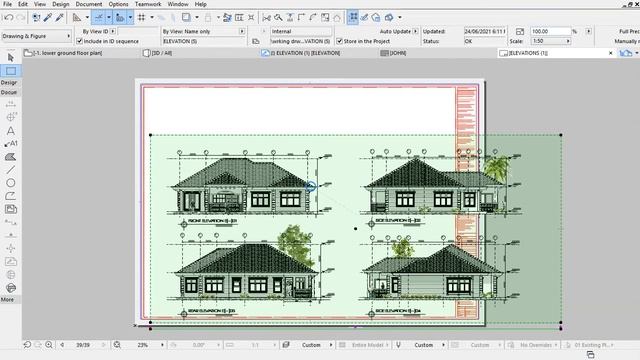Click the navigator icon at the tab bar's right end

pos(626,53)
